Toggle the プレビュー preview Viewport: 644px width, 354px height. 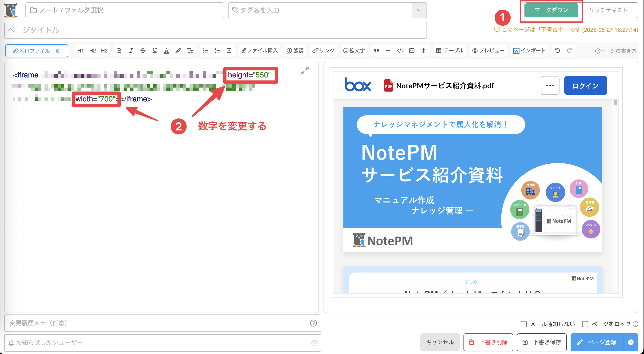point(488,51)
